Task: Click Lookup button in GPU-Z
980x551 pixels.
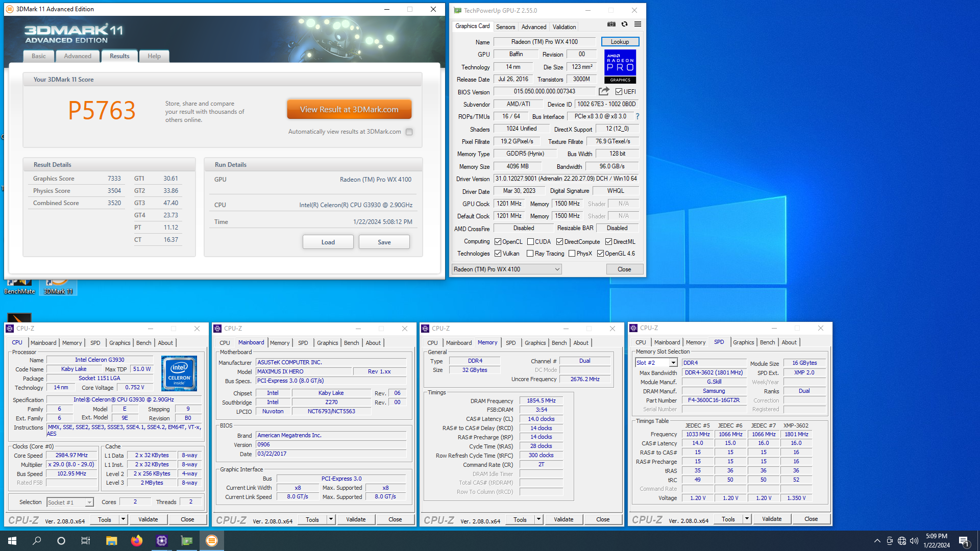Action: tap(620, 42)
